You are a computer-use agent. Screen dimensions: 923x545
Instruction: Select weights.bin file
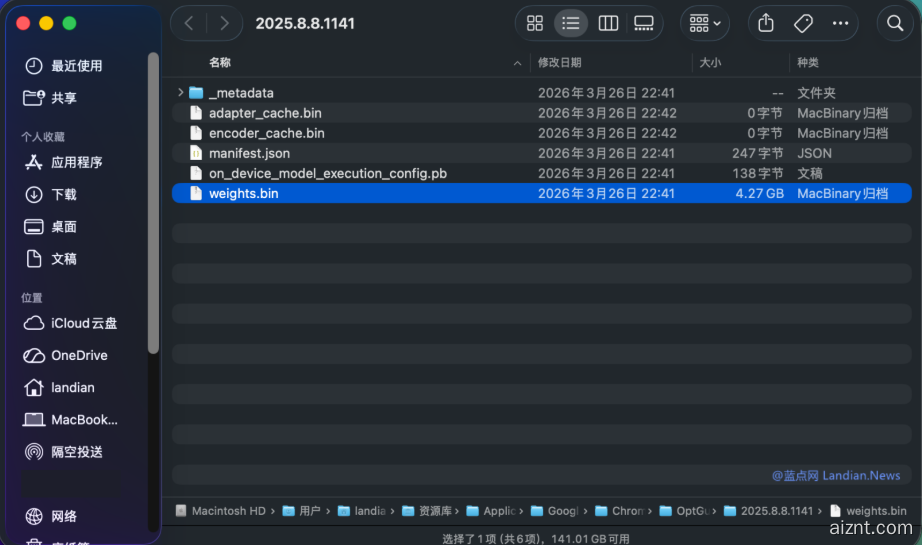coord(542,193)
